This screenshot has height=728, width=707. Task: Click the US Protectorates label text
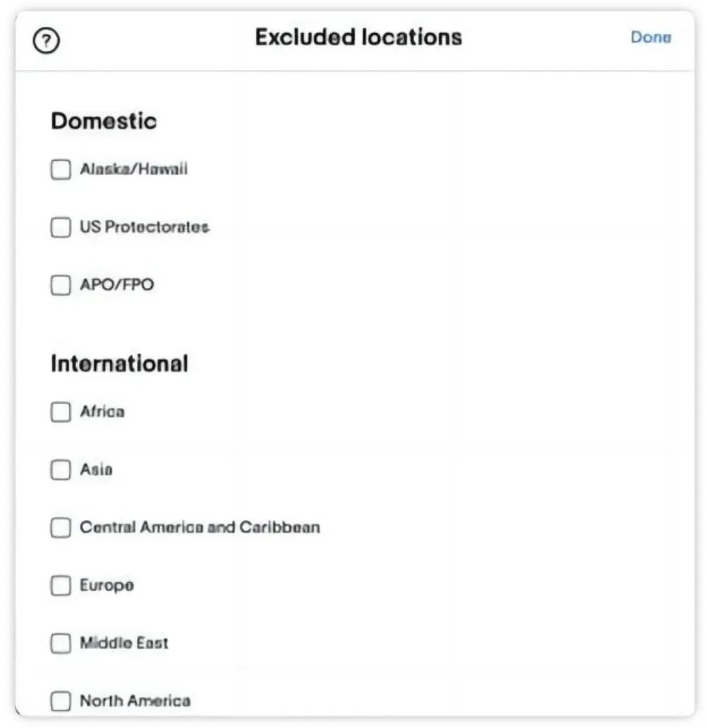(x=144, y=227)
